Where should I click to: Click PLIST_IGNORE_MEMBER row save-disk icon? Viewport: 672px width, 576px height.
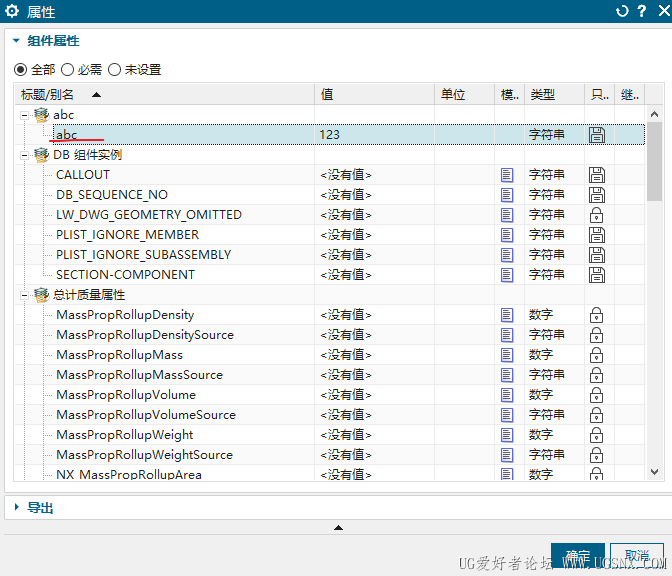[x=597, y=235]
